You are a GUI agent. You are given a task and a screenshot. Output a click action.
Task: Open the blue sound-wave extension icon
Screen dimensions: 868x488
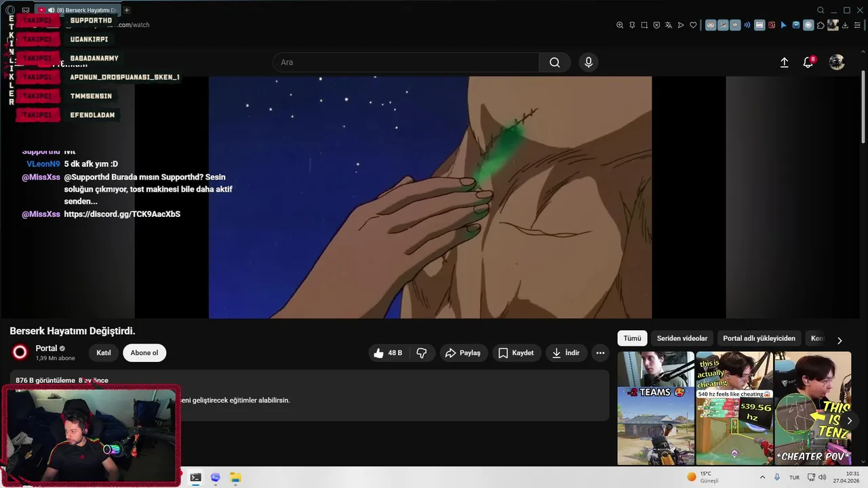pyautogui.click(x=747, y=25)
